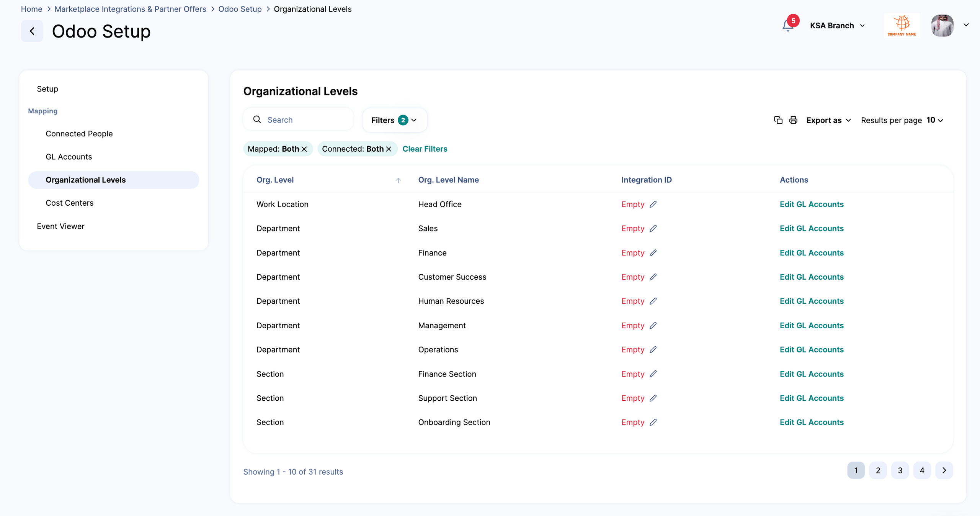Open Cost Centers in sidebar

pos(69,203)
